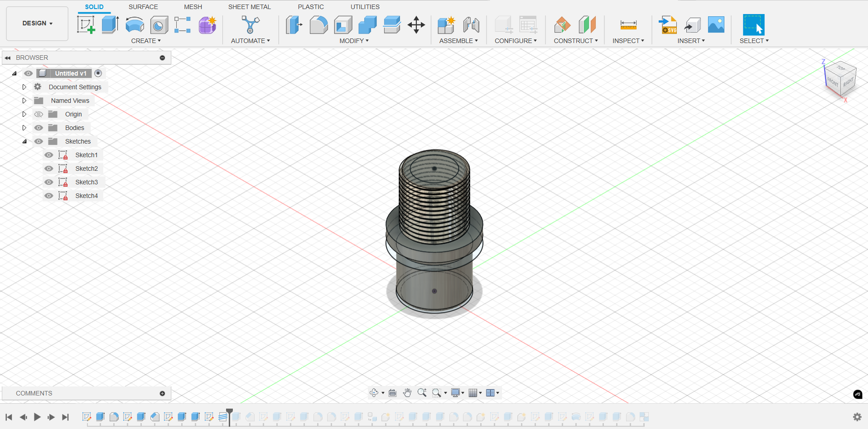Screen dimensions: 868x429
Task: Hide the Bodies folder
Action: pyautogui.click(x=39, y=128)
